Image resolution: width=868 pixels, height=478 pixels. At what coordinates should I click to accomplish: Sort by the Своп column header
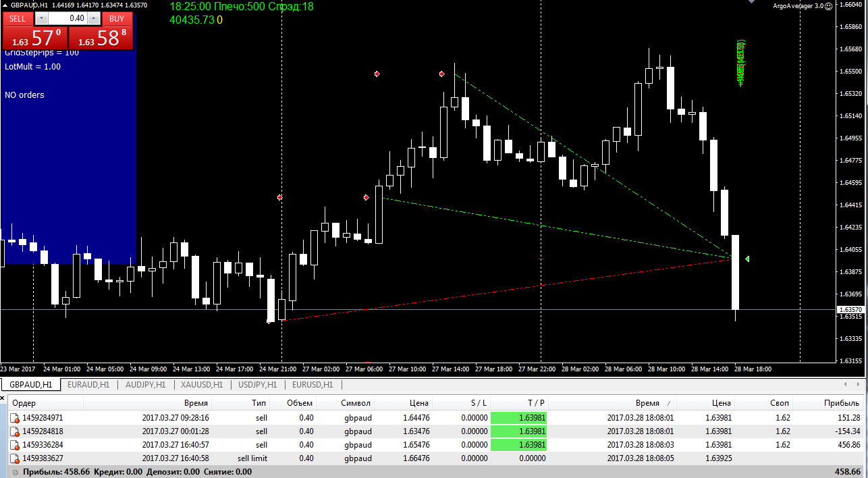[764, 403]
